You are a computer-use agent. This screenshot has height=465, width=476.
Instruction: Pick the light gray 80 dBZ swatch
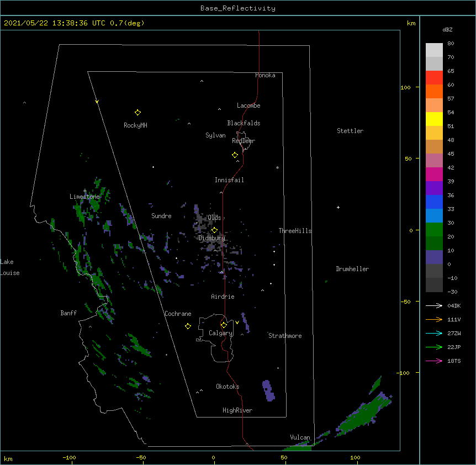point(434,50)
